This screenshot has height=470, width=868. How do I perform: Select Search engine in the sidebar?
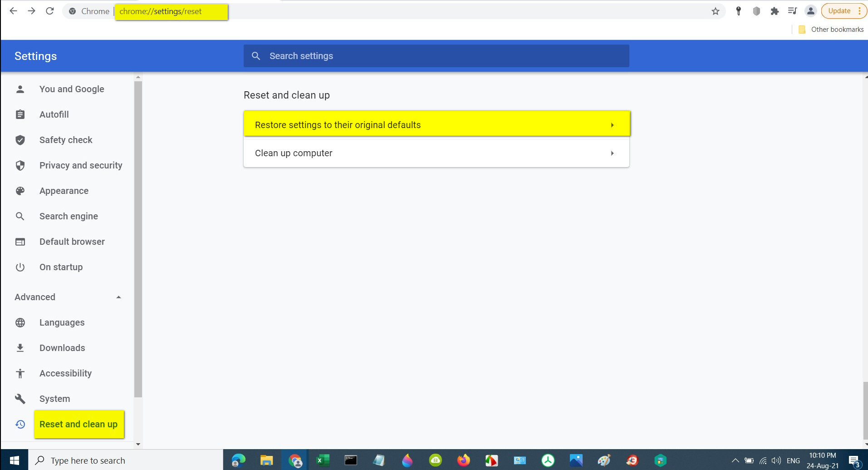click(x=69, y=216)
